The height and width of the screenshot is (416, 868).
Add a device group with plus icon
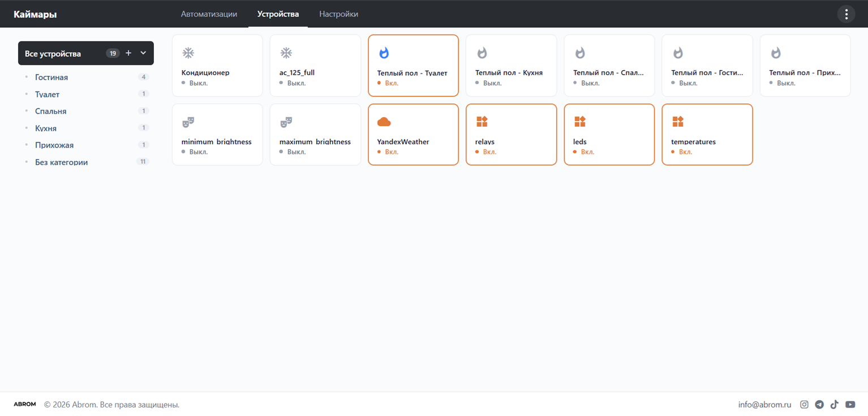(128, 53)
